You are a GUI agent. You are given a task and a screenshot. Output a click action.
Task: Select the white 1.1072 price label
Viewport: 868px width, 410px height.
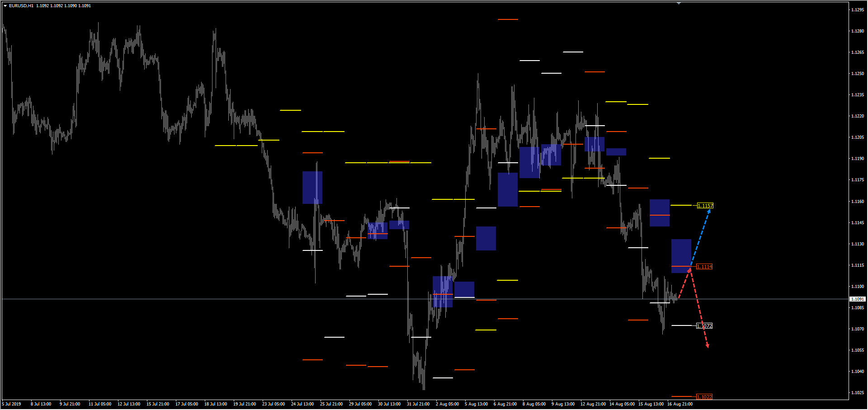coord(704,326)
